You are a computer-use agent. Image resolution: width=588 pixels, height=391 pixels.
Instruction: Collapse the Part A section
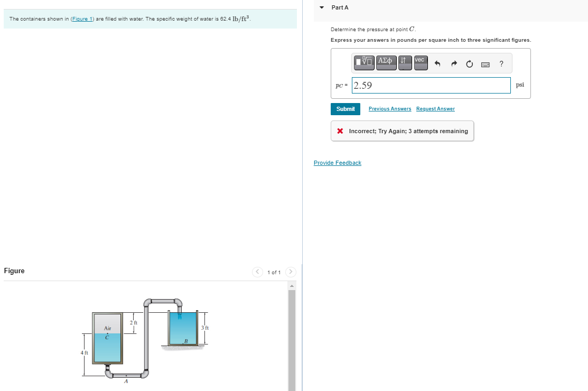pos(321,7)
